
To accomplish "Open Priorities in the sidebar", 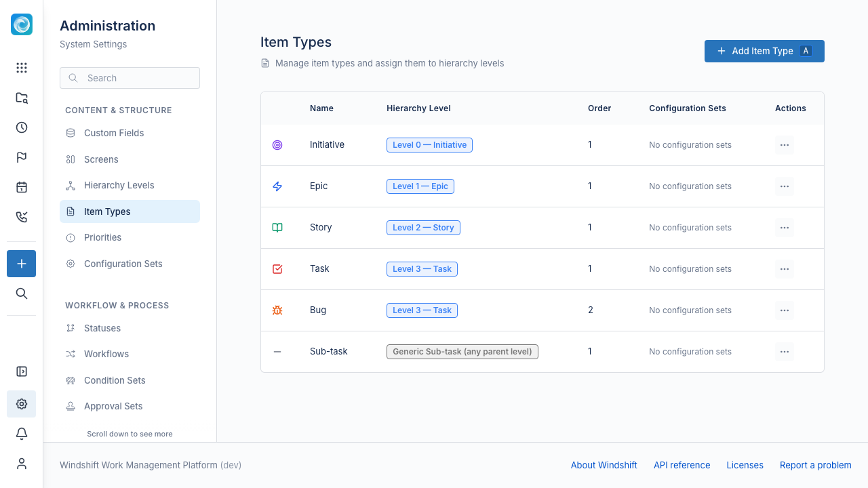I will (x=130, y=237).
